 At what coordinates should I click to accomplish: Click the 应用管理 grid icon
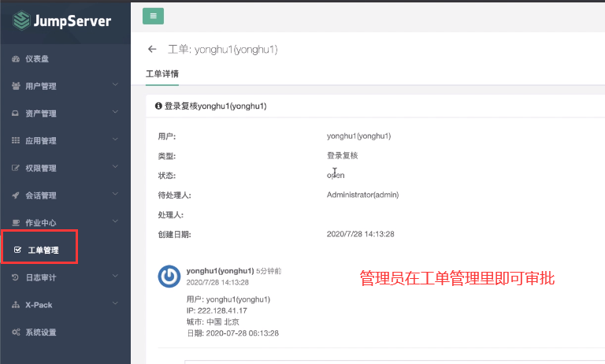click(16, 140)
